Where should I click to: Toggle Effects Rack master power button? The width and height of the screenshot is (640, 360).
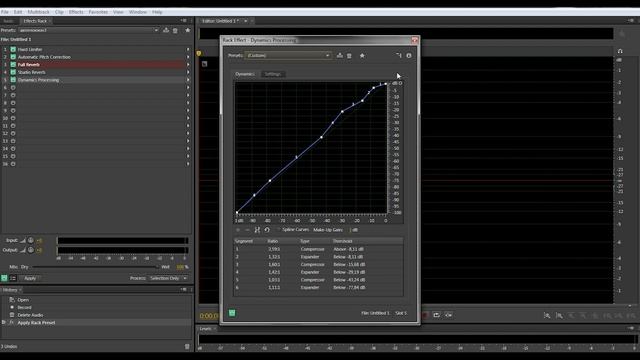coord(4,278)
